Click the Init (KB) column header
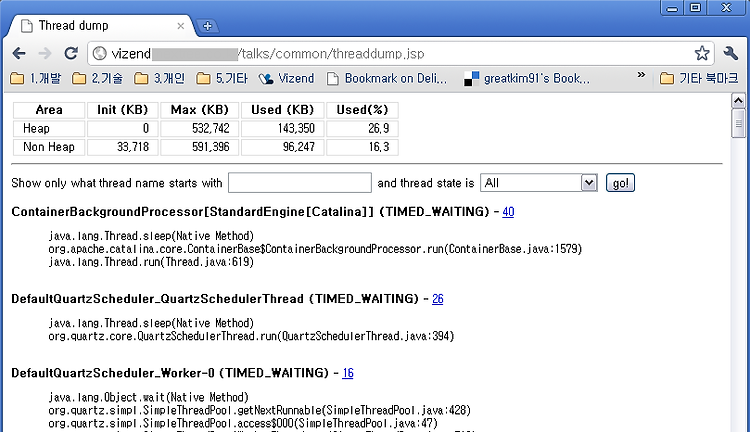750x432 pixels. click(x=122, y=110)
